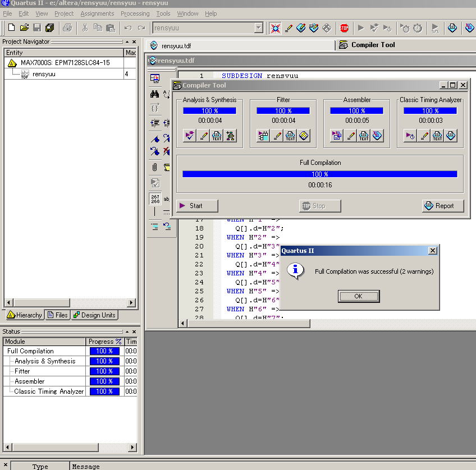Click the Paste clipboard toolbar icon

[x=111, y=28]
